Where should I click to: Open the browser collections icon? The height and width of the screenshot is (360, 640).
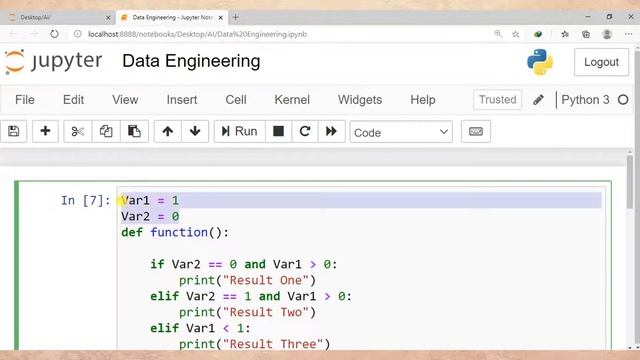point(586,34)
